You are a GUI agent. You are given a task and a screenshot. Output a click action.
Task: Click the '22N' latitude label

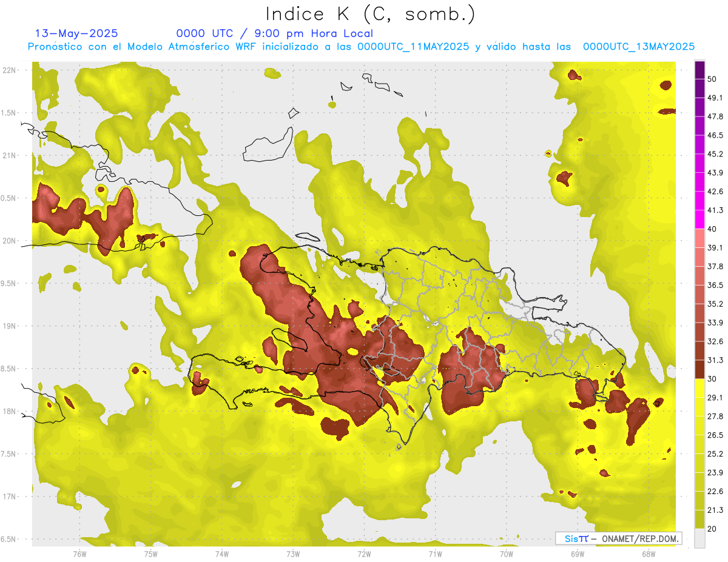tap(10, 70)
